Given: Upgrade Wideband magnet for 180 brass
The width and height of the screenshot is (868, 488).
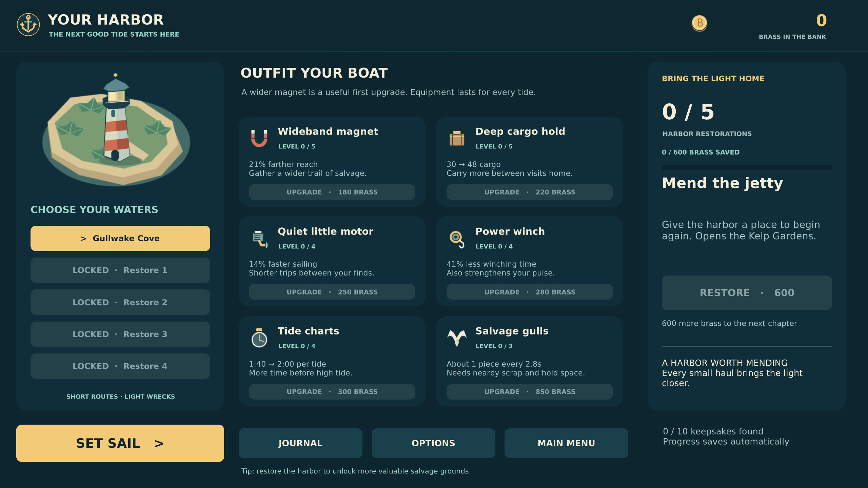Looking at the screenshot, I should (x=332, y=192).
